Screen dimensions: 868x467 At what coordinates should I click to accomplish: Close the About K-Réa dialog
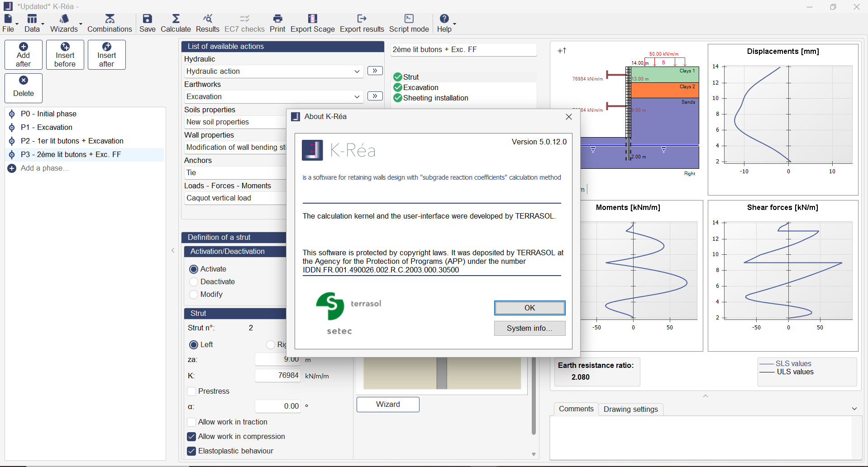(569, 117)
